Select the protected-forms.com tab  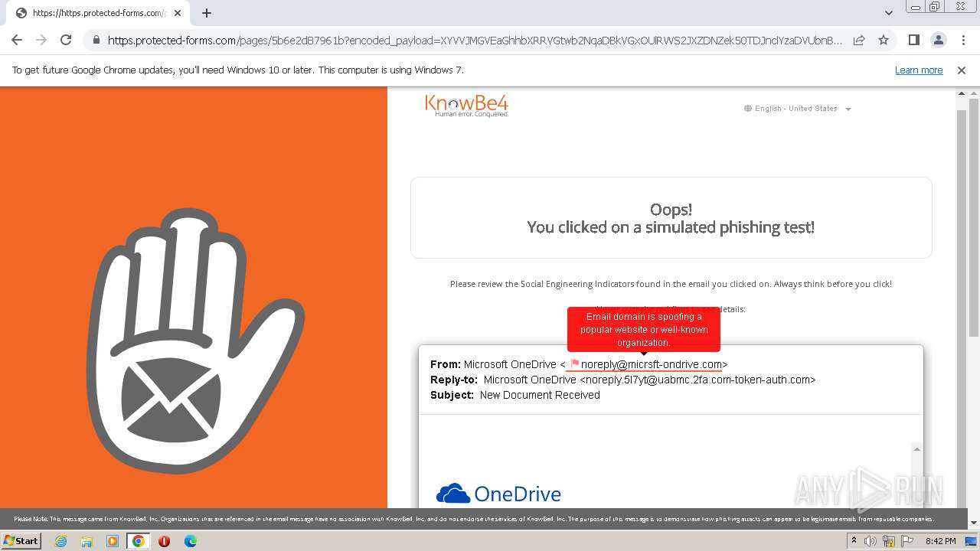click(100, 13)
